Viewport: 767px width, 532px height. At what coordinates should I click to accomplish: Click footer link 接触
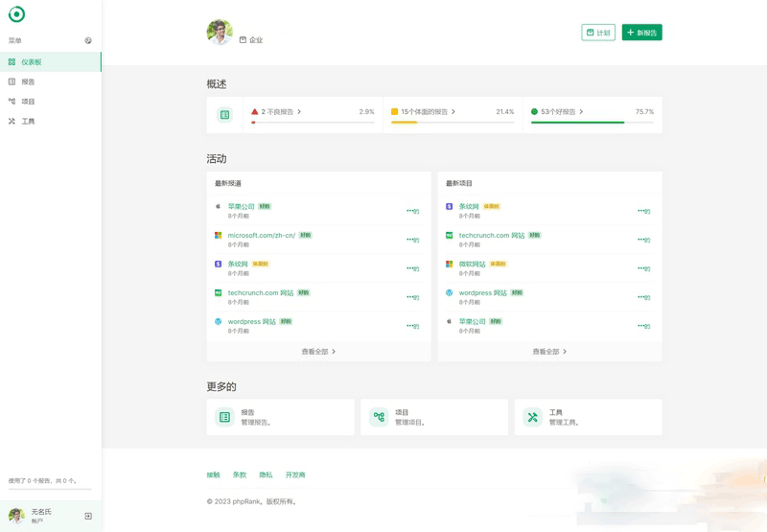213,474
